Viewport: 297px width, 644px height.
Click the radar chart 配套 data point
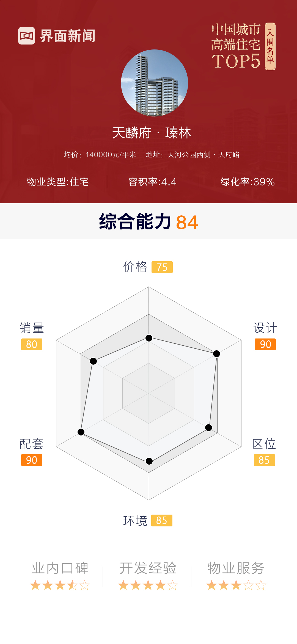[x=81, y=432]
